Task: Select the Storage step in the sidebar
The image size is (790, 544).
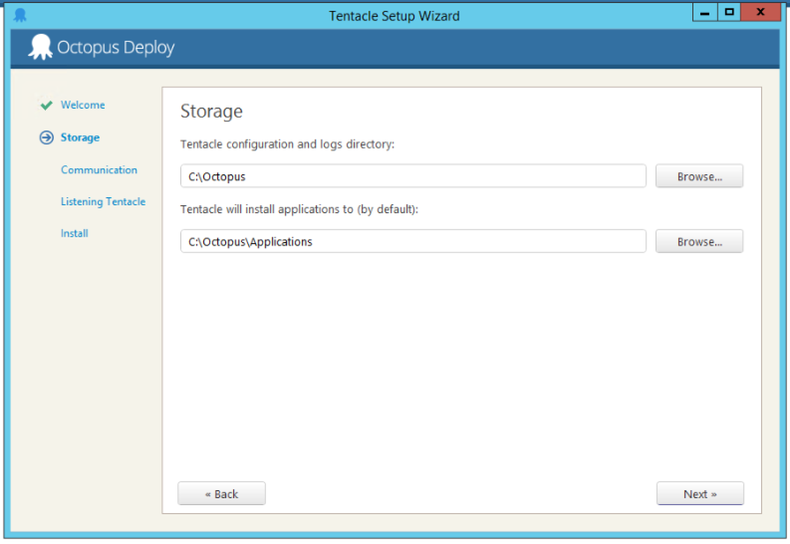Action: pos(80,138)
